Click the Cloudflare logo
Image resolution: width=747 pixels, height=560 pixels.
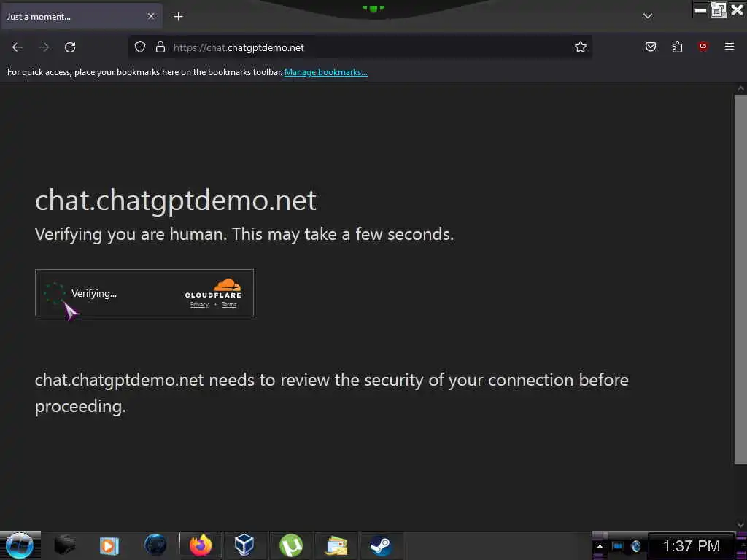(214, 288)
